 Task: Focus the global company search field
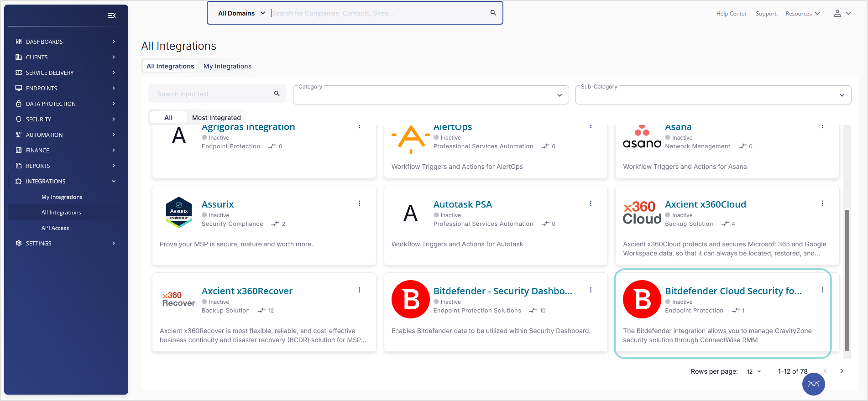pyautogui.click(x=379, y=13)
